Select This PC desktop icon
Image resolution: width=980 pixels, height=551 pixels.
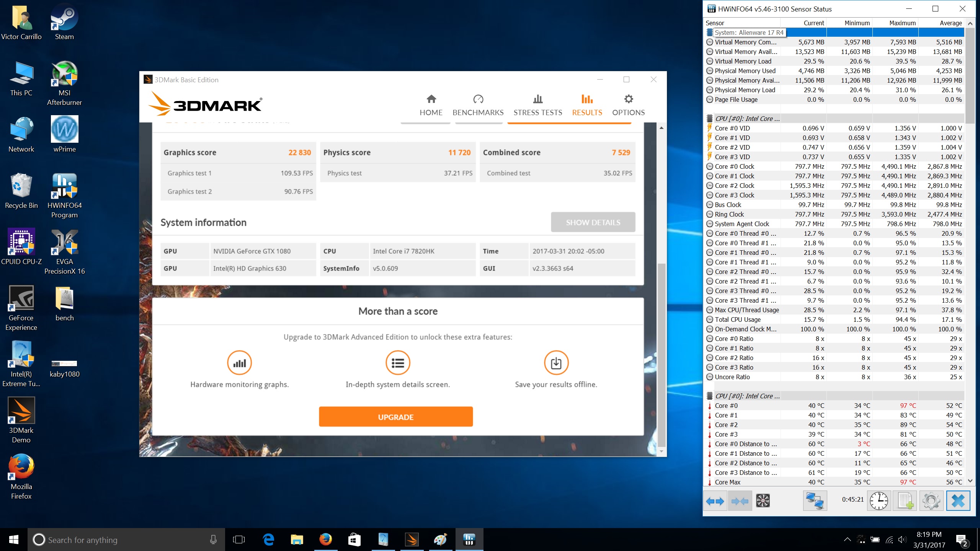[21, 78]
